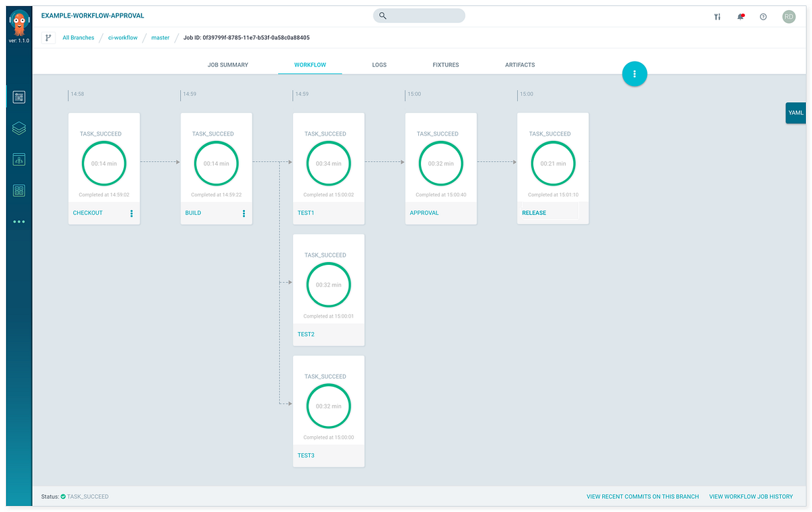The height and width of the screenshot is (512, 812).
Task: Open the FIXTURES tab
Action: [x=445, y=64]
